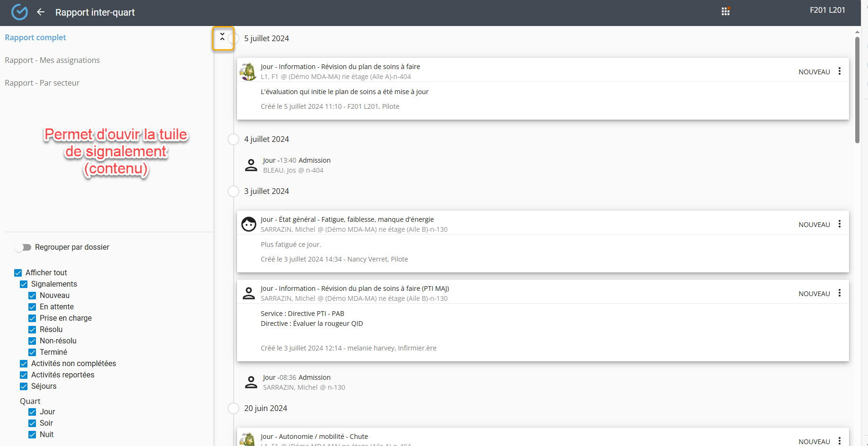Open options menu for PTI MAJ entry
This screenshot has height=446, width=868.
coord(839,293)
